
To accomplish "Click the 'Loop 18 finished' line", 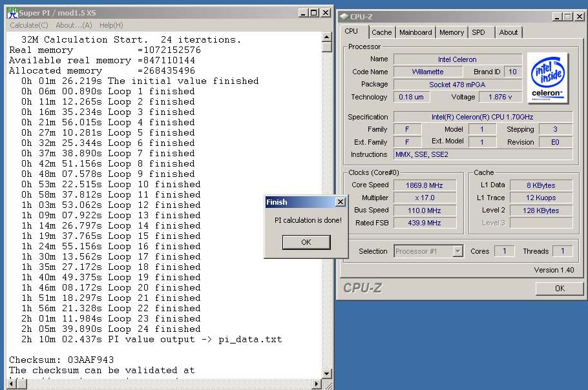I will click(110, 267).
